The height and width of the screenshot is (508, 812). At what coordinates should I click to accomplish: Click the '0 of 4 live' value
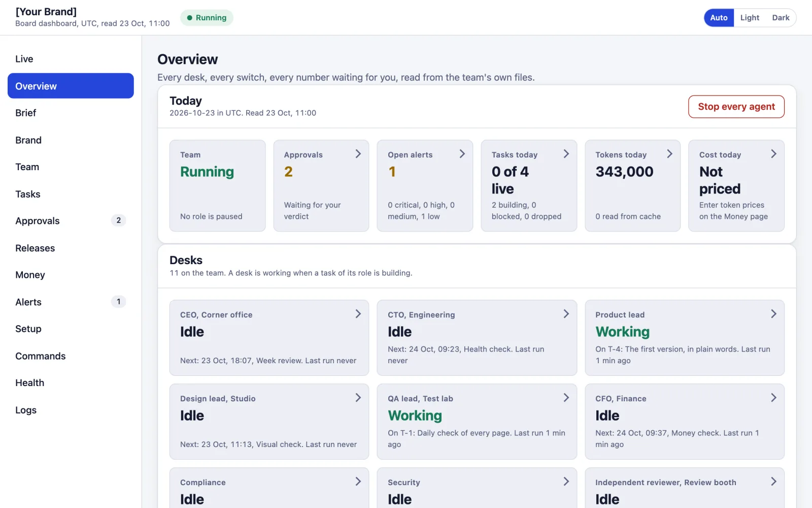tap(510, 180)
